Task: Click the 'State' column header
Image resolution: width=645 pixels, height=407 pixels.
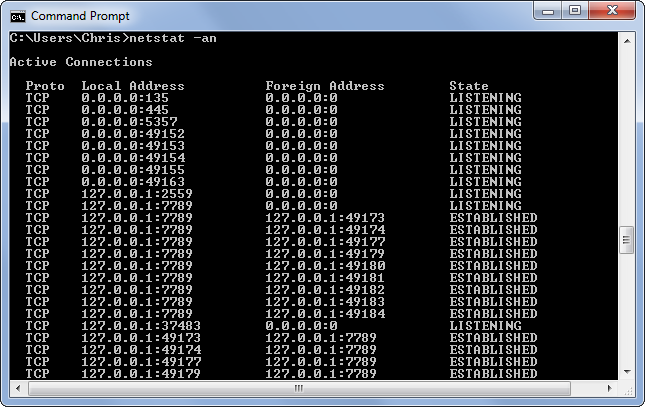Action: coord(469,86)
